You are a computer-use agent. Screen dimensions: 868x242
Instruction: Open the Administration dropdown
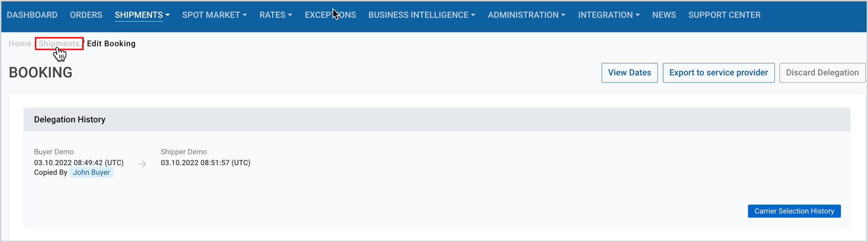527,15
